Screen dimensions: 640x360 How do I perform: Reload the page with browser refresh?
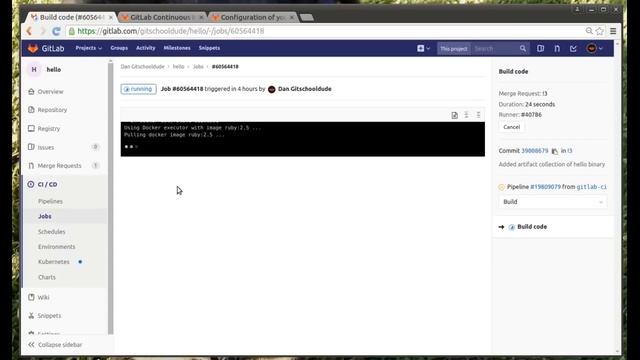[x=56, y=31]
